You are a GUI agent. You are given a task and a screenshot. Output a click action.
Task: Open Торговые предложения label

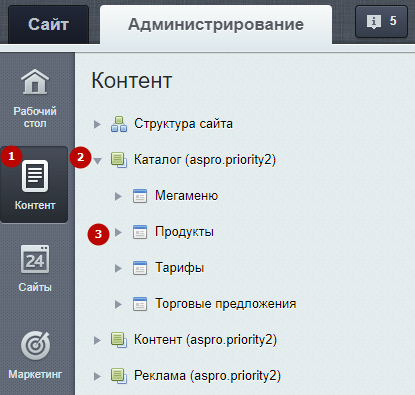(226, 304)
